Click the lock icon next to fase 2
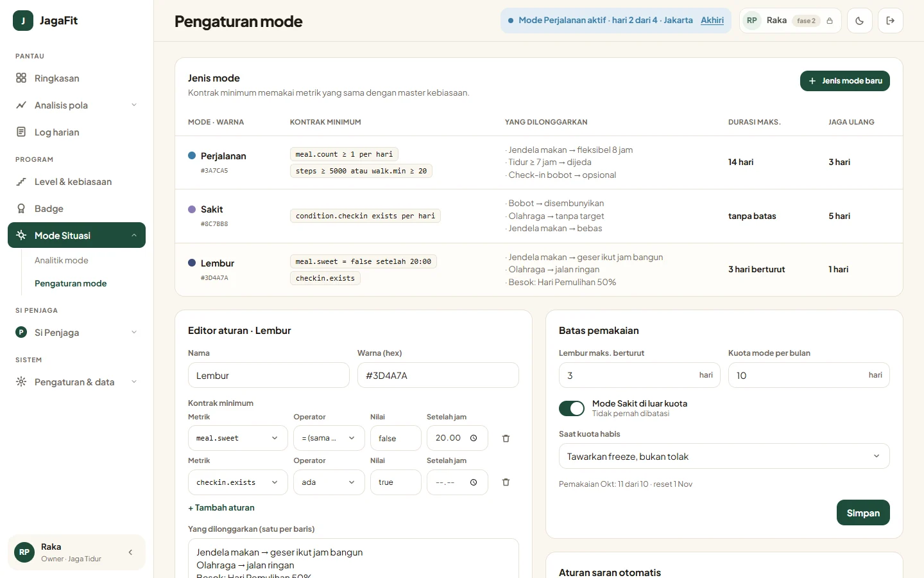924x578 pixels. pyautogui.click(x=830, y=21)
